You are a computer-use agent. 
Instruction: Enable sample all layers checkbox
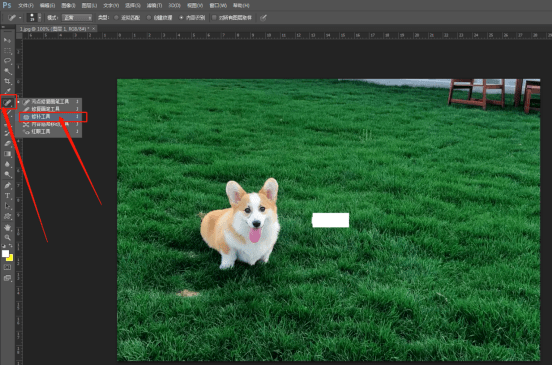(214, 18)
